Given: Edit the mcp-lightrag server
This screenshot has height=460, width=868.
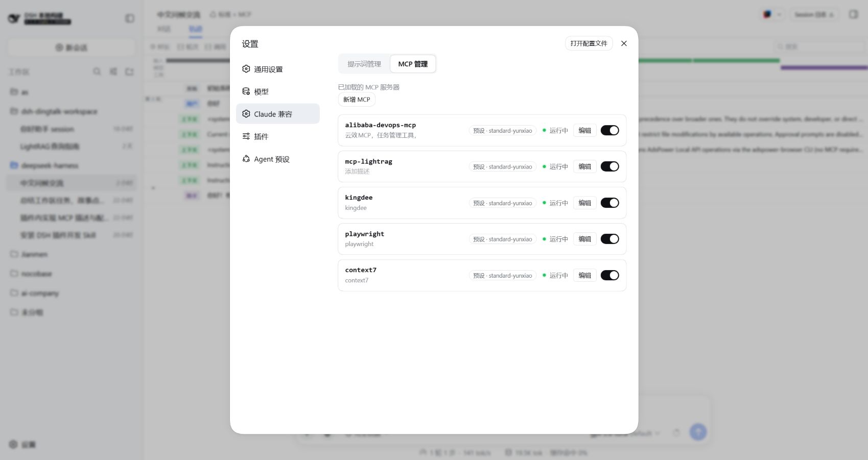Looking at the screenshot, I should [x=584, y=166].
